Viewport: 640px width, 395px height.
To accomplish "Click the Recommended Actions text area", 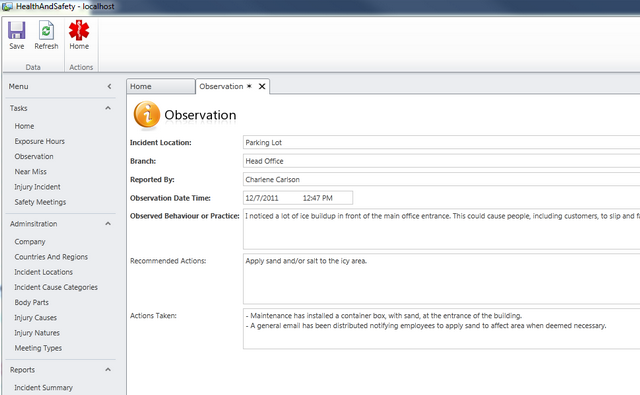I will (x=441, y=279).
